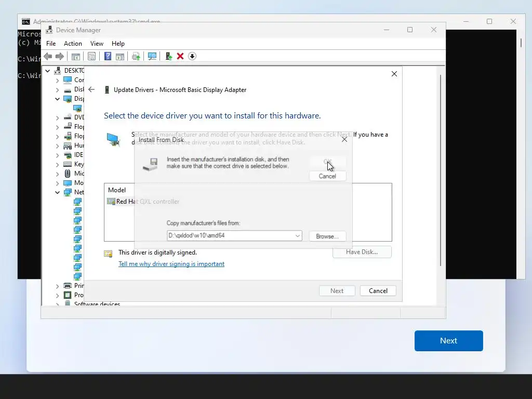This screenshot has width=532, height=399.
Task: Go back using the Device Manager toolbar Back arrow
Action: pos(48,56)
